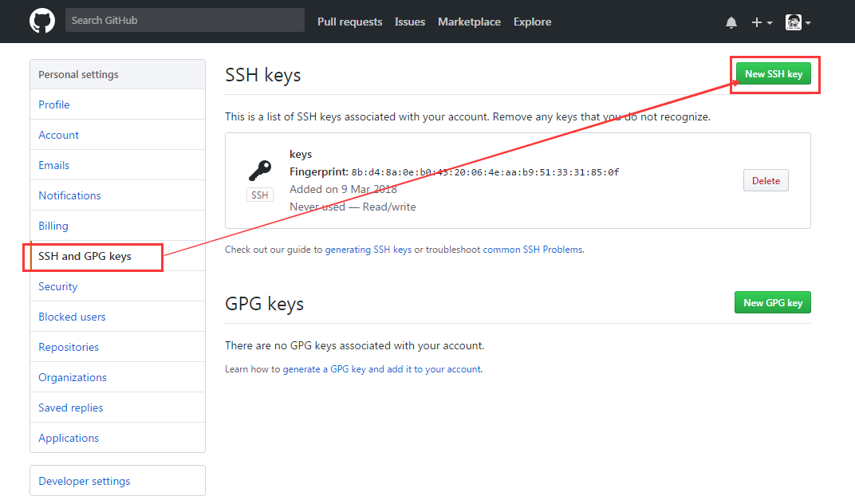Click the New GPG key button
855x504 pixels.
pos(772,303)
